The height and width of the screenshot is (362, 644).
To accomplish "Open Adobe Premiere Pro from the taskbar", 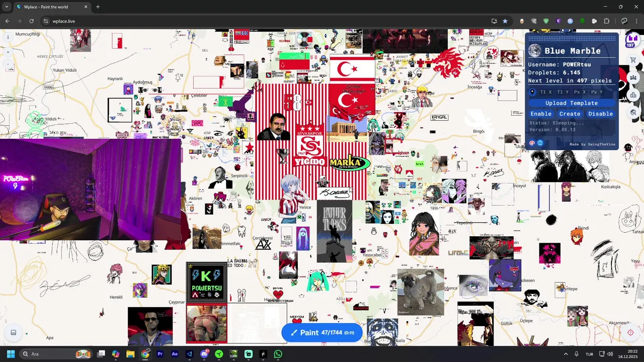I will (x=160, y=354).
